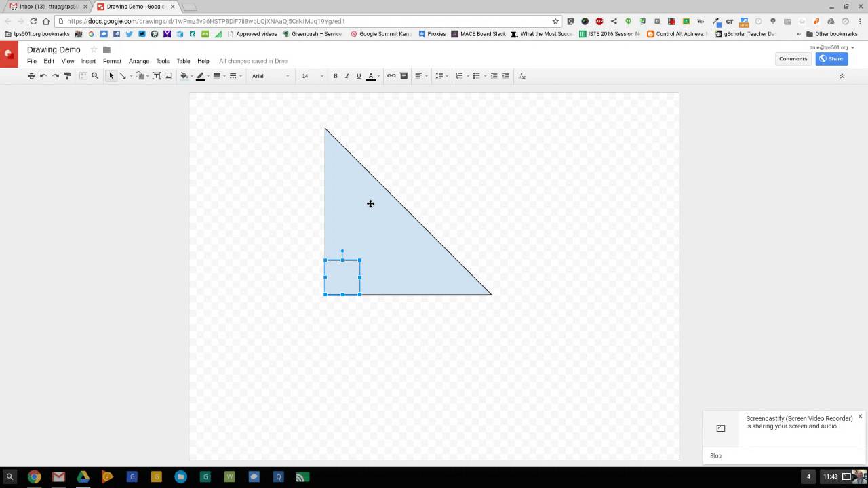Open the Arial font dropdown
Screen dimensions: 868x488
tap(271, 76)
